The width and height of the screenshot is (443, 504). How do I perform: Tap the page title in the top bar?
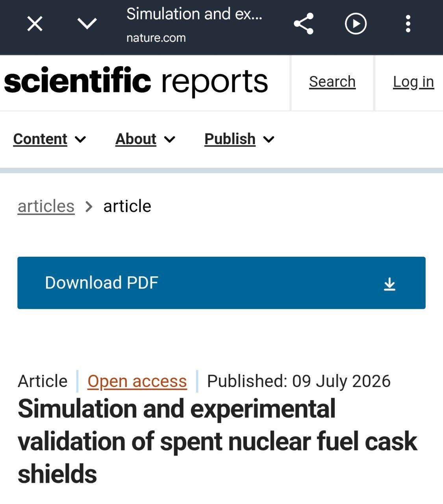[x=194, y=14]
